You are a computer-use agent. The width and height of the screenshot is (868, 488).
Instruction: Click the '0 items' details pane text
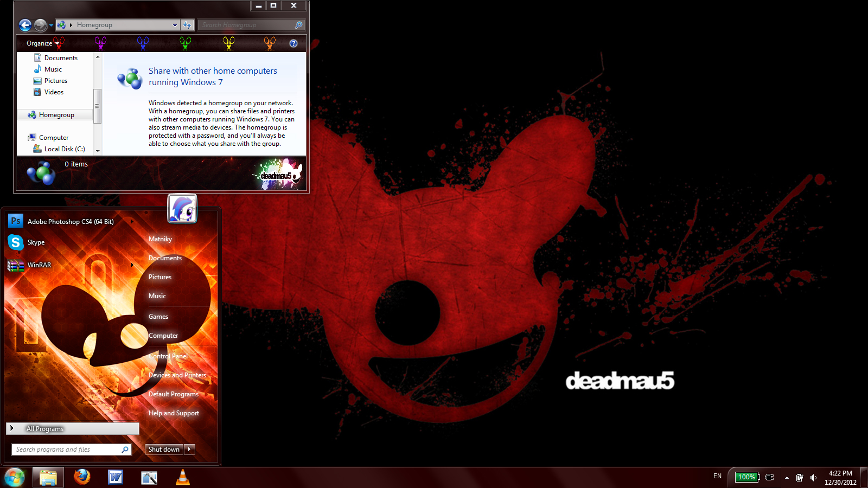76,164
